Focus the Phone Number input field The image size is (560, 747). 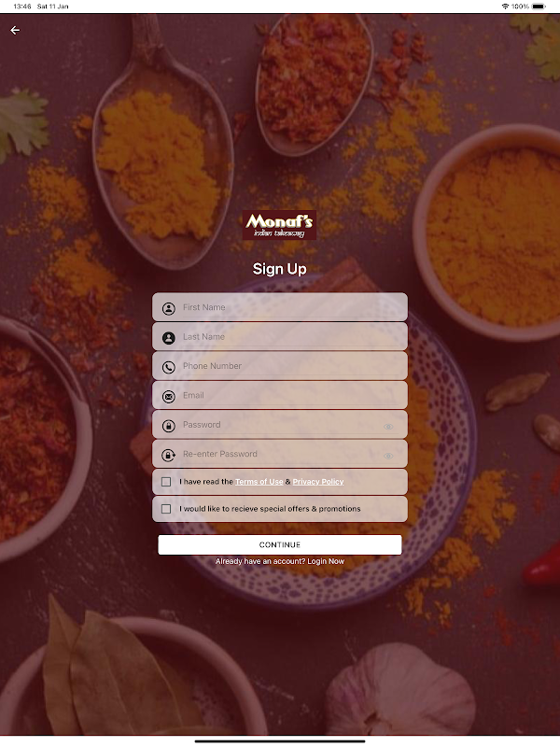click(x=280, y=366)
